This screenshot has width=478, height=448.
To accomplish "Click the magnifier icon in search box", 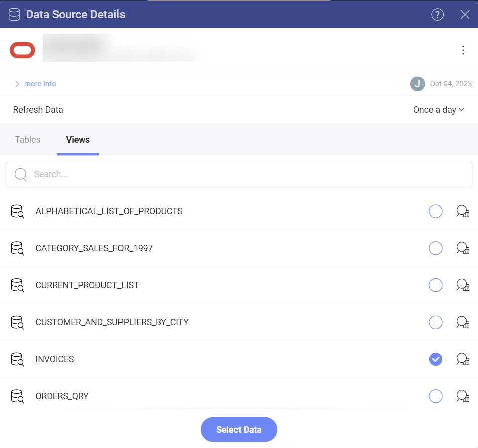I will (21, 175).
